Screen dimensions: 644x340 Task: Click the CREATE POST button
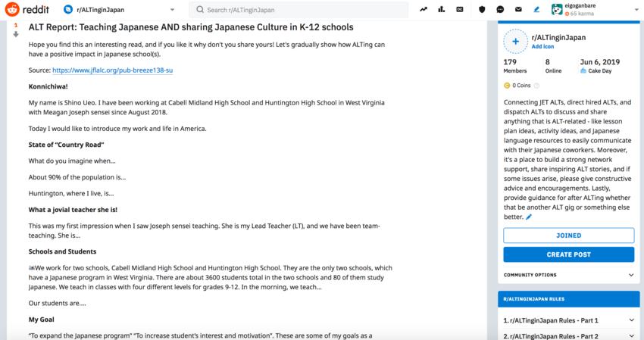point(569,254)
